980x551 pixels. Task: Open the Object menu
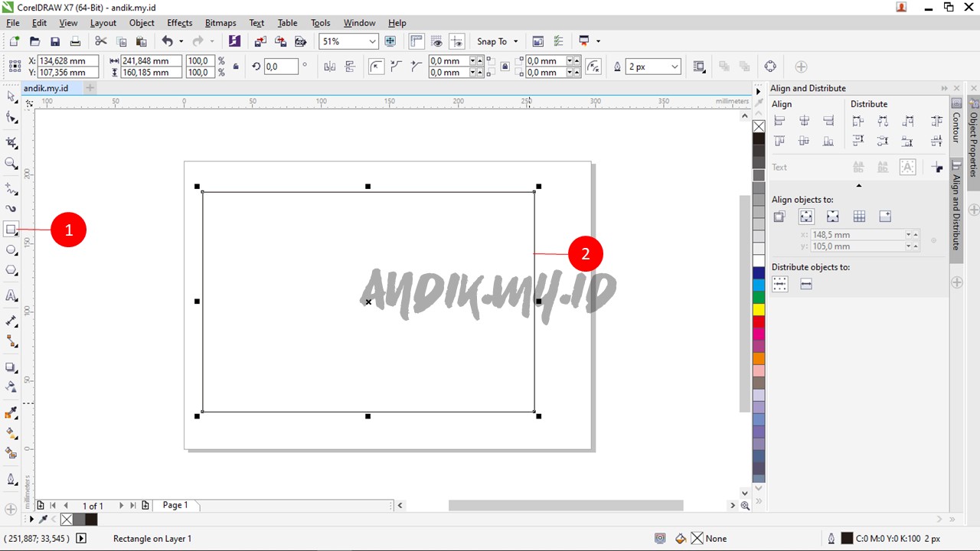[142, 23]
